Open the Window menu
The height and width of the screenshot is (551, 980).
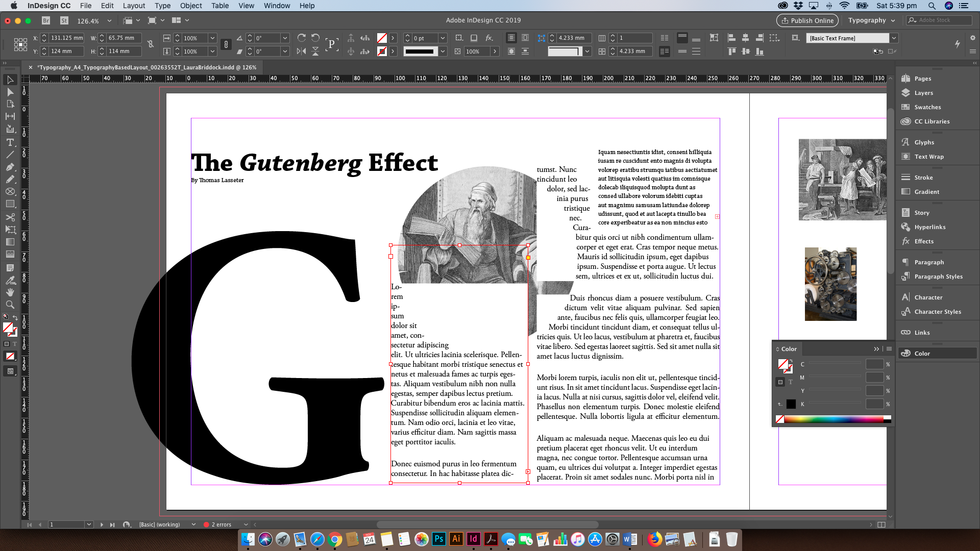(x=277, y=6)
